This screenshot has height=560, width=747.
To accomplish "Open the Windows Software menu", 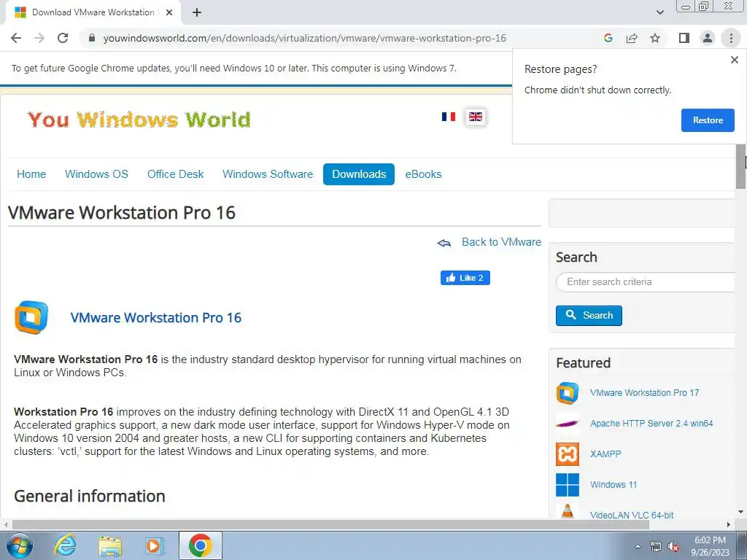I will 268,174.
